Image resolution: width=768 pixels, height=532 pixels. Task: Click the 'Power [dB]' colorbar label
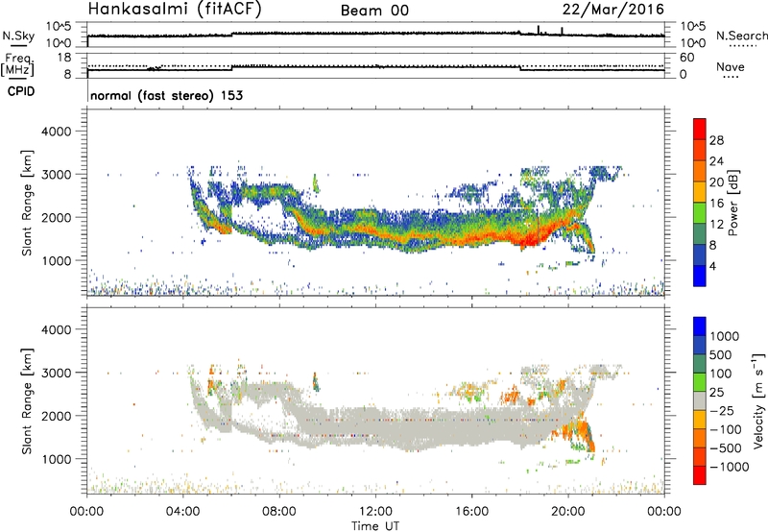point(732,203)
